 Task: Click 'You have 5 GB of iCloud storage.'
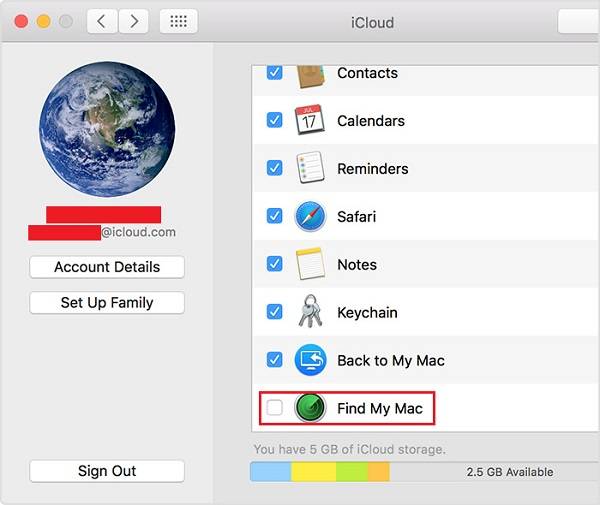350,449
